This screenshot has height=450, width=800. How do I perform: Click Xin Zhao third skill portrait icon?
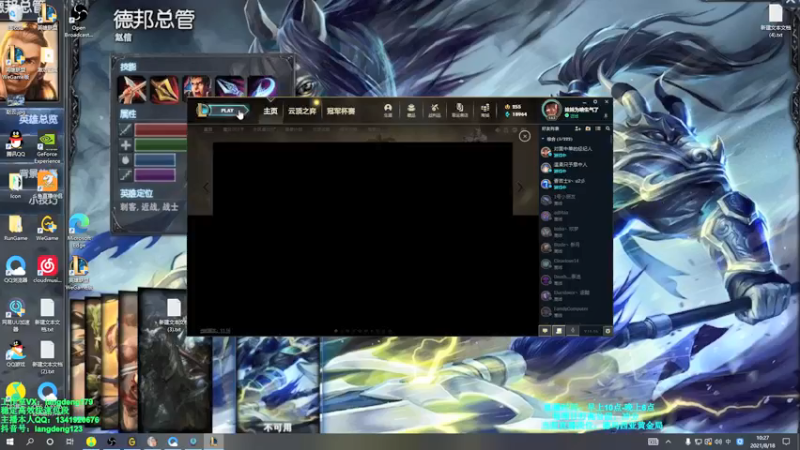tap(196, 88)
